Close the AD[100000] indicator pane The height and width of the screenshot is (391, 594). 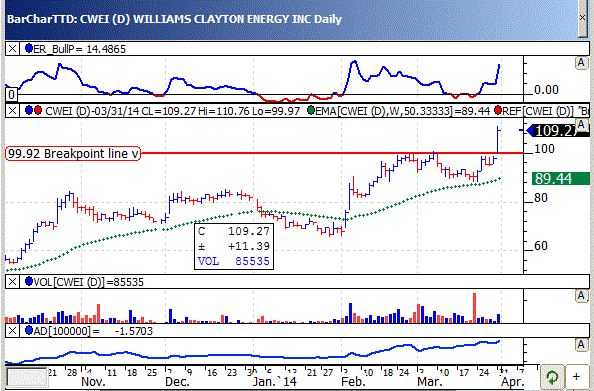pos(12,331)
